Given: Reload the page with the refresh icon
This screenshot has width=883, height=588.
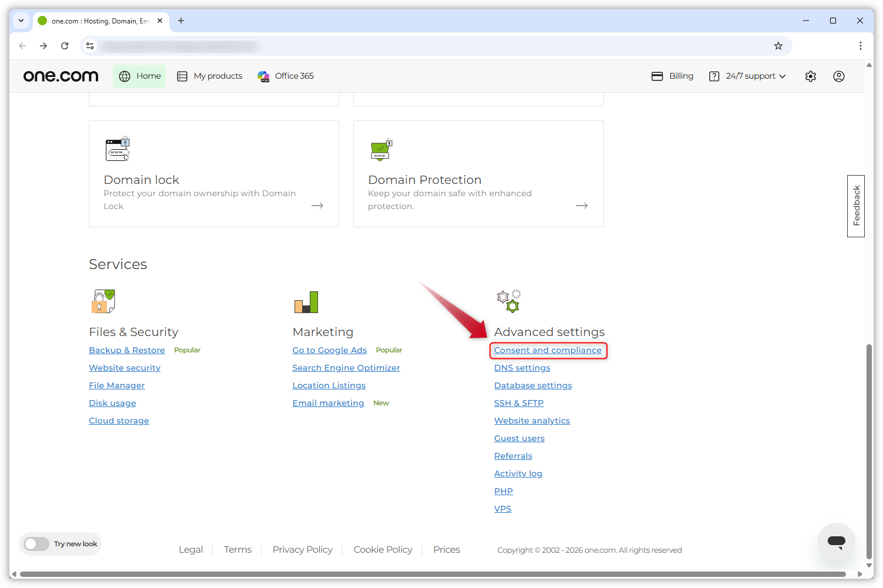Looking at the screenshot, I should [x=65, y=46].
